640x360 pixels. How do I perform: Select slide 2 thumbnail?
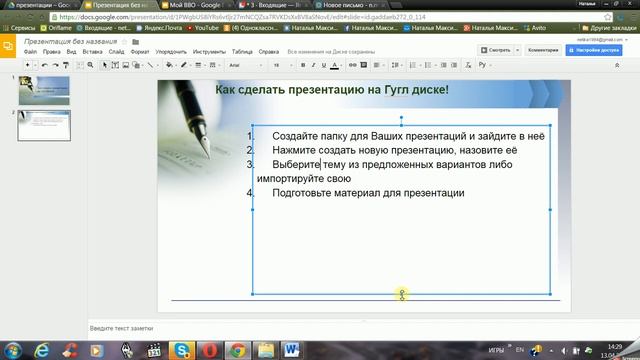tap(44, 125)
